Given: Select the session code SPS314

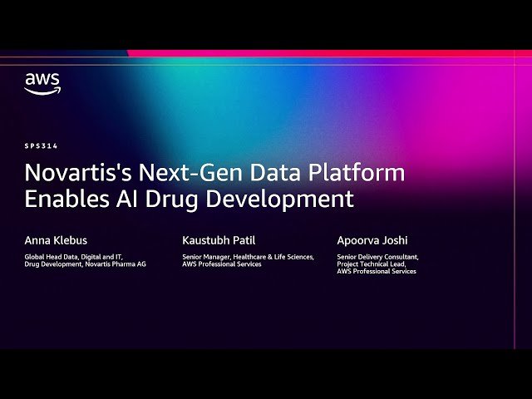Looking at the screenshot, I should (41, 146).
